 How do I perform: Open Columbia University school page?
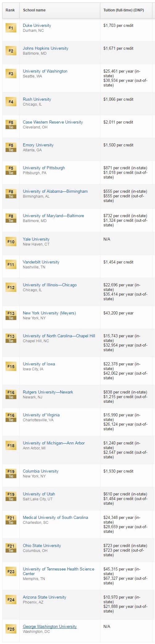pos(41,471)
